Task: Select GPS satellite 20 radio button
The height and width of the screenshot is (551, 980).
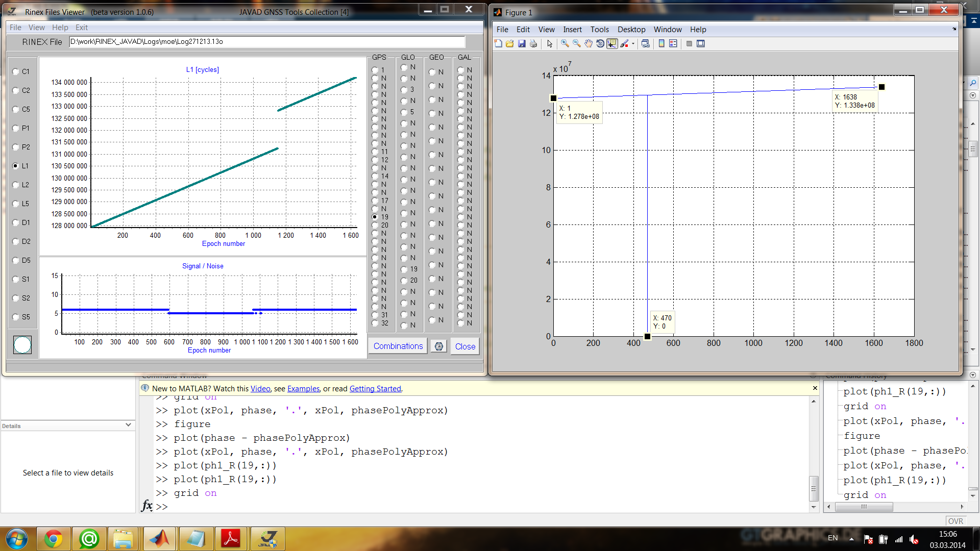Action: click(x=375, y=225)
